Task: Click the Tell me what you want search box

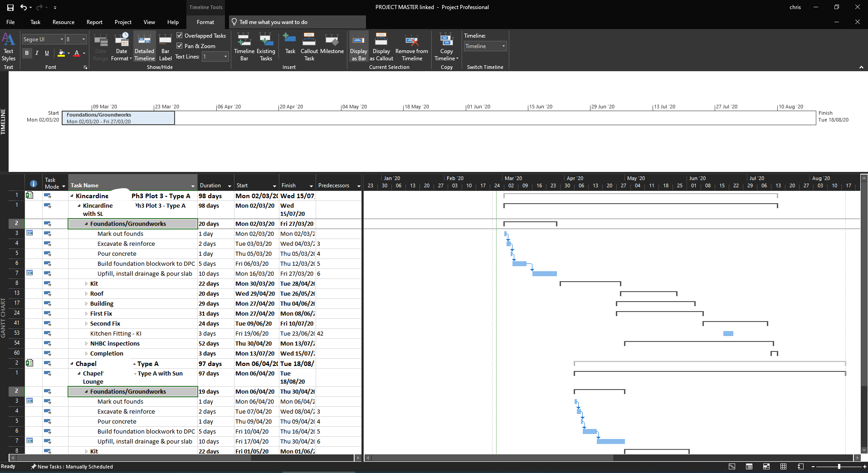Action: (x=297, y=22)
